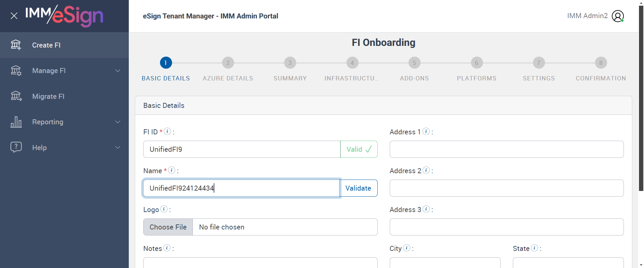Click the Validate button for Name

(358, 188)
